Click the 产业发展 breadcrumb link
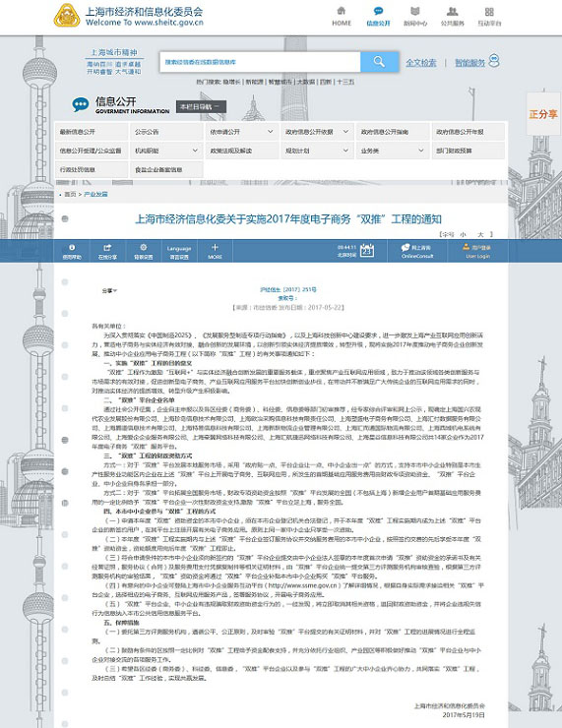This screenshot has width=562, height=728. [x=95, y=194]
